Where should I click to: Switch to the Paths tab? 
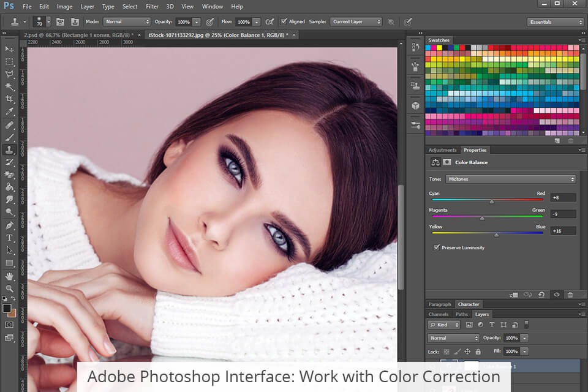click(x=462, y=314)
